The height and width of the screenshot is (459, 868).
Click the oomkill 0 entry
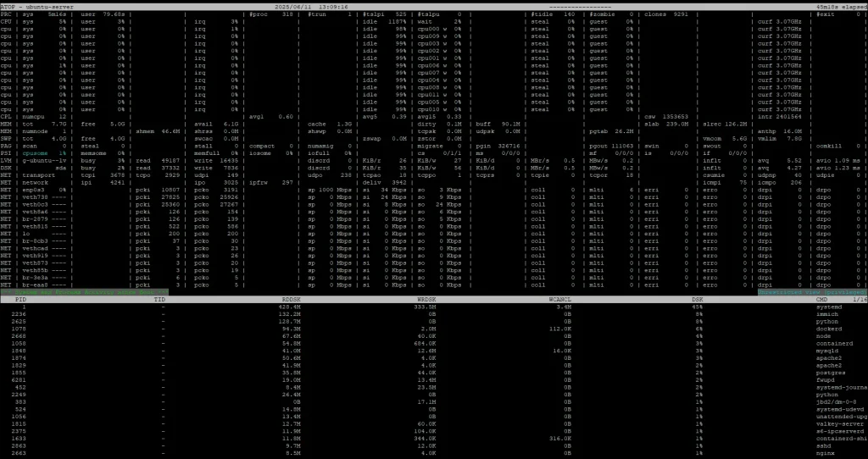point(838,146)
